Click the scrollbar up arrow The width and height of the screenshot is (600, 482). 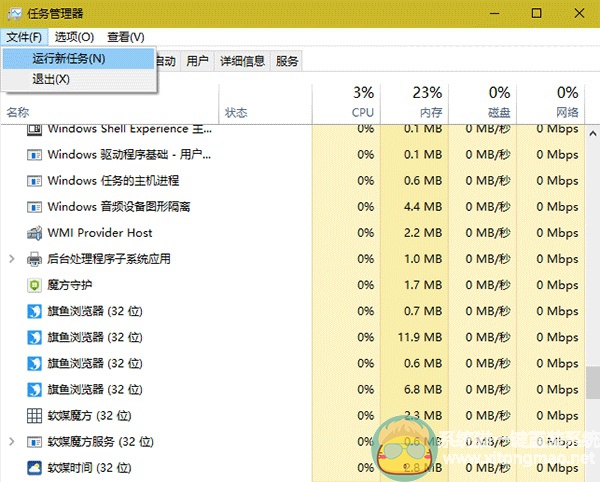coord(593,134)
